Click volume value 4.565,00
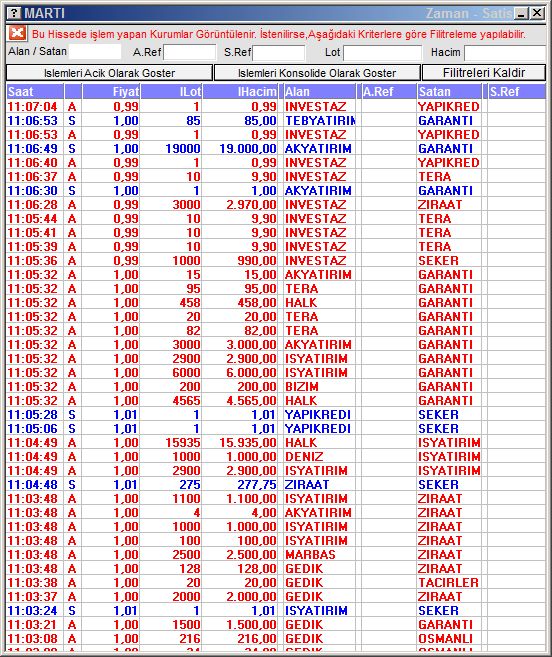552x657 pixels. coord(251,401)
